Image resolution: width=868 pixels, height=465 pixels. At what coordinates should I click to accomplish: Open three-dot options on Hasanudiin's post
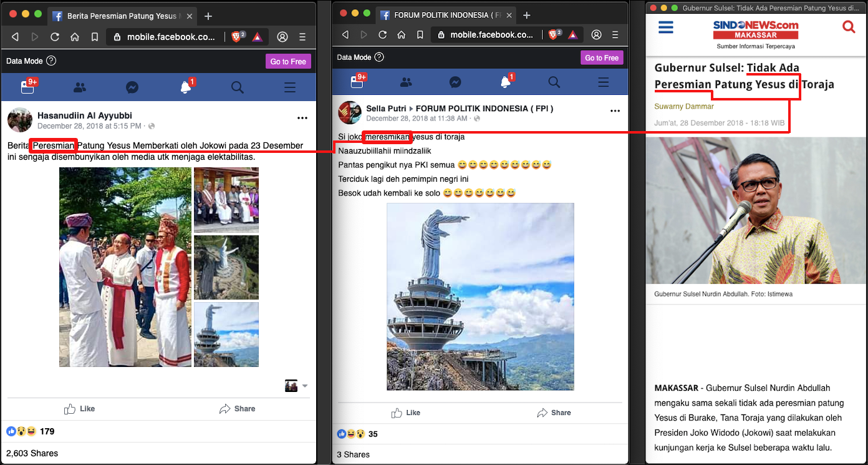coord(302,118)
